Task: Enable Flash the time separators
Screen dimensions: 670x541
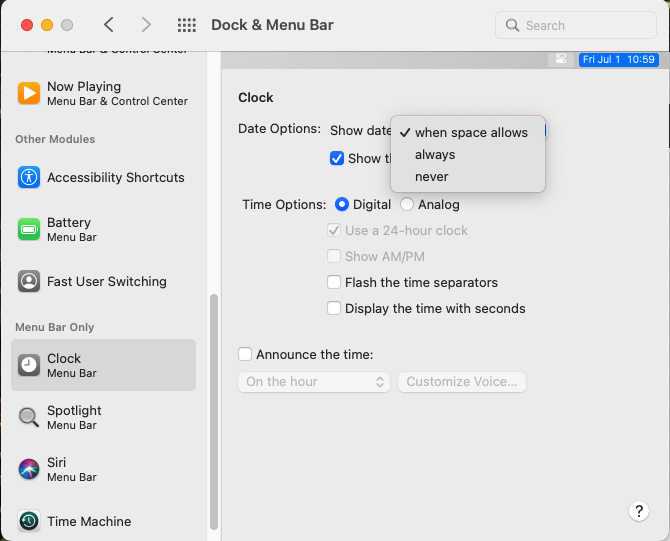Action: 334,282
